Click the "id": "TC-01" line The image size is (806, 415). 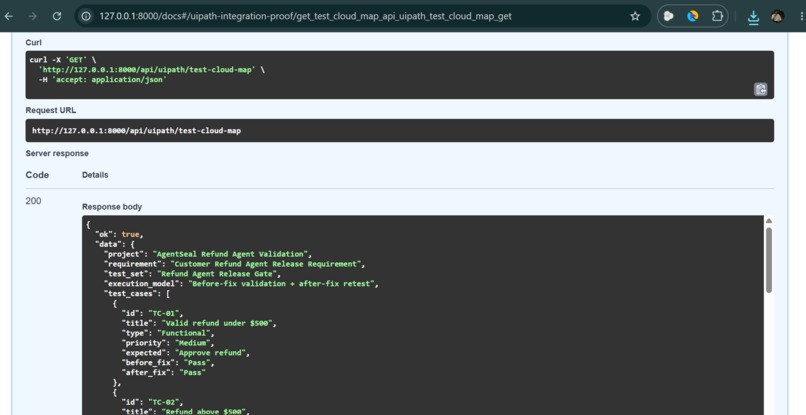click(x=152, y=313)
